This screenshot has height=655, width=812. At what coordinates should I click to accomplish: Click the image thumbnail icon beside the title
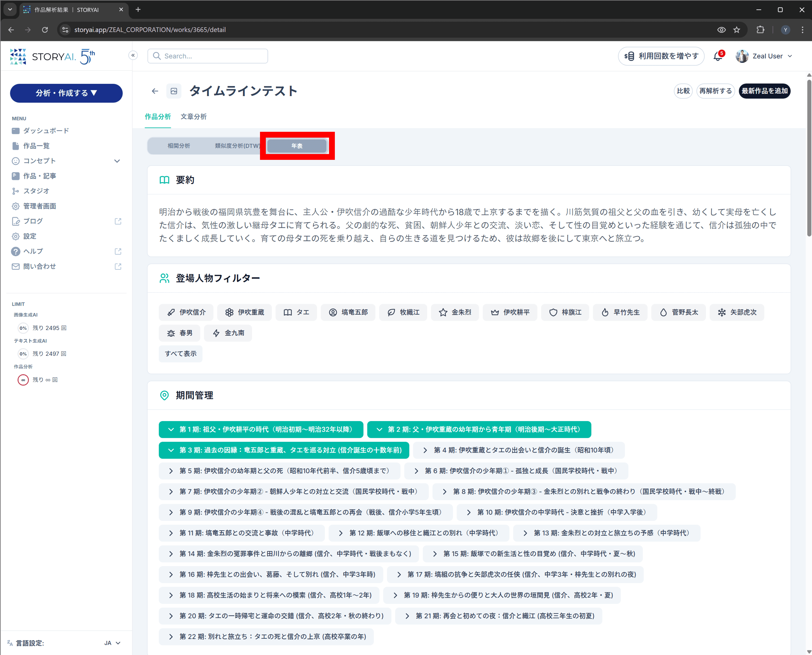174,91
